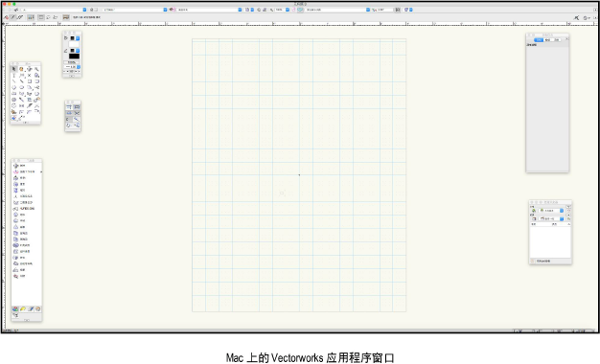Close the Object Info palette with X
The height and width of the screenshot is (364, 600).
point(566,38)
